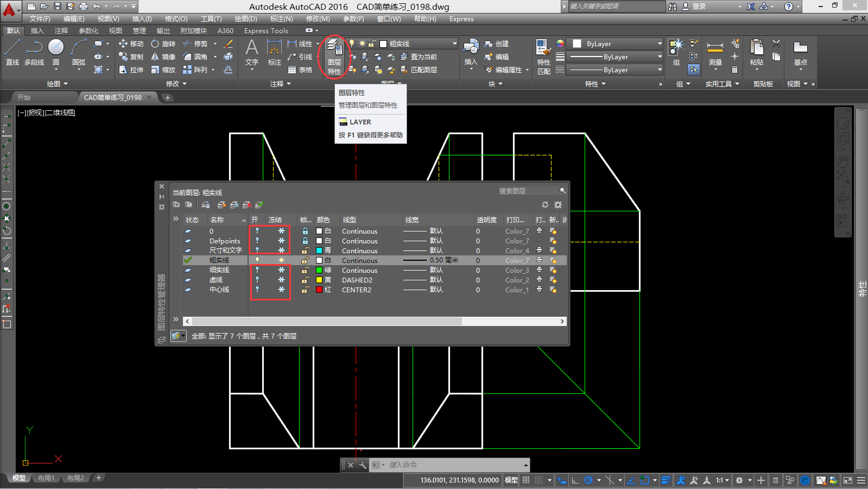Select the 圆弧 (Arc) tool
Viewport: 868px width, 489px height.
coord(79,53)
